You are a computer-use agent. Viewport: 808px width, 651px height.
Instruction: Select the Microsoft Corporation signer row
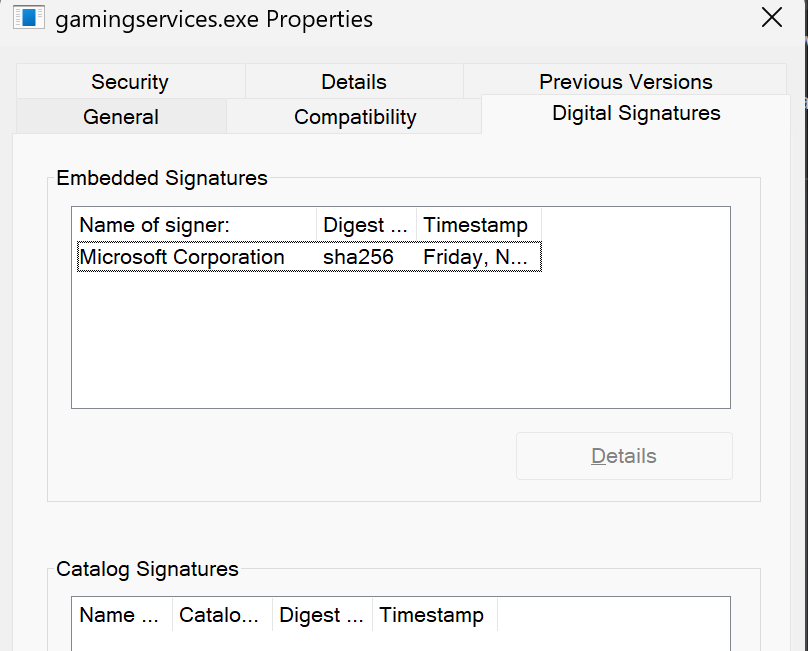point(182,257)
